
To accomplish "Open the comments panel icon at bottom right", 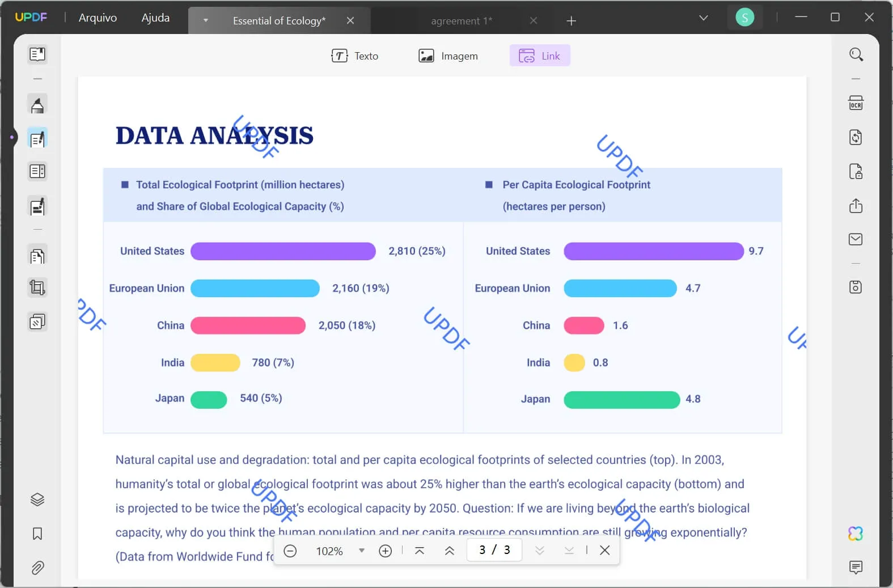I will pos(856,567).
